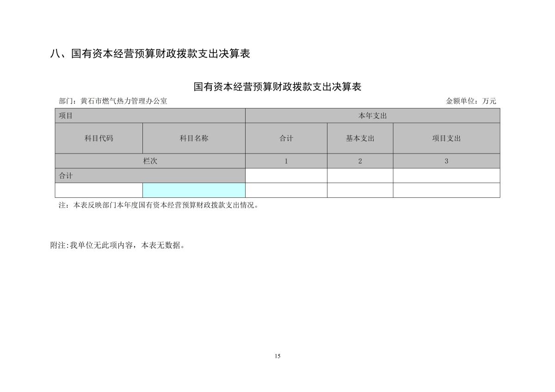Click the department line 部门：黄石市燃气热力管理办公室
The height and width of the screenshot is (392, 555).
click(113, 101)
